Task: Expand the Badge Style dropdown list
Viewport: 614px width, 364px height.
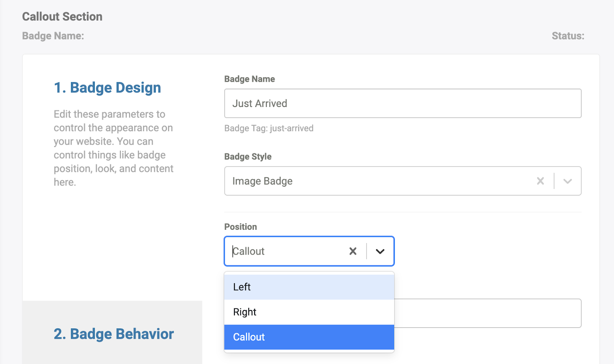Action: pos(568,181)
